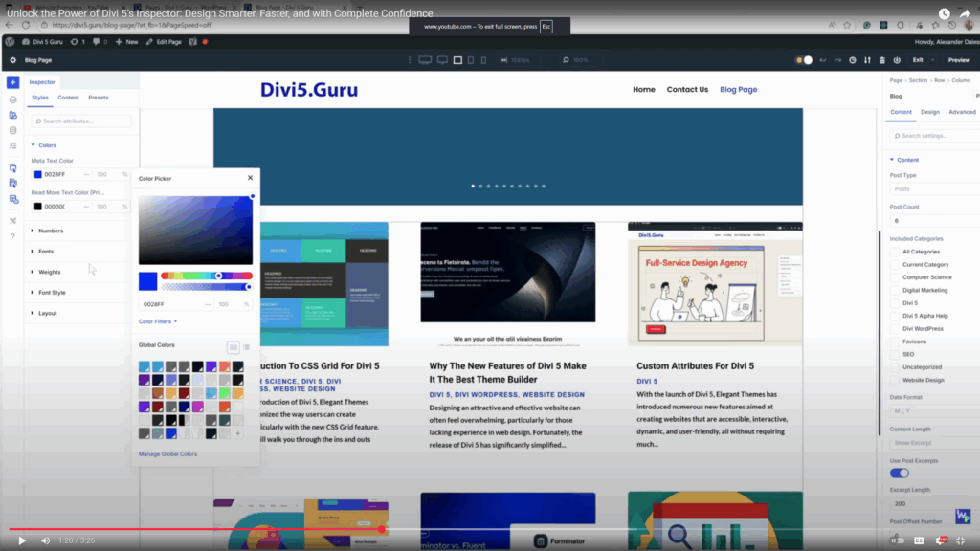The width and height of the screenshot is (980, 551).
Task: Close the Color Picker panel
Action: click(x=250, y=178)
